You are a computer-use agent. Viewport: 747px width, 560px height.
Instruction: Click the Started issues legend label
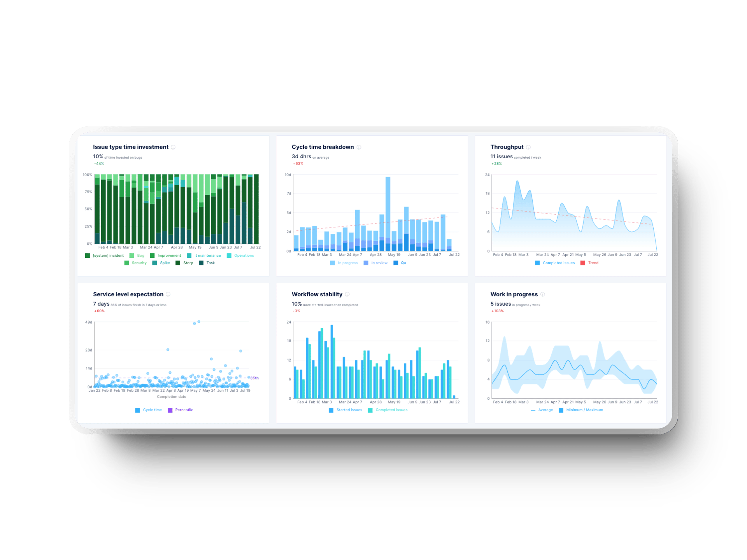click(x=349, y=410)
